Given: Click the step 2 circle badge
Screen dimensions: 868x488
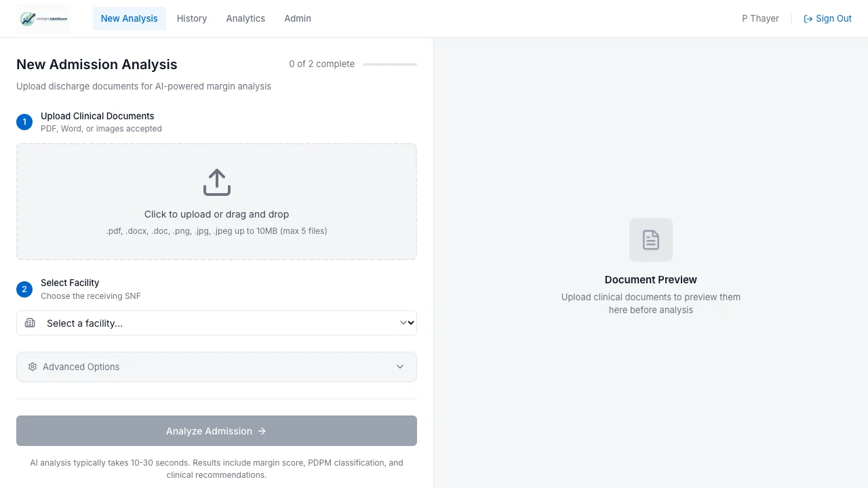Looking at the screenshot, I should [24, 289].
